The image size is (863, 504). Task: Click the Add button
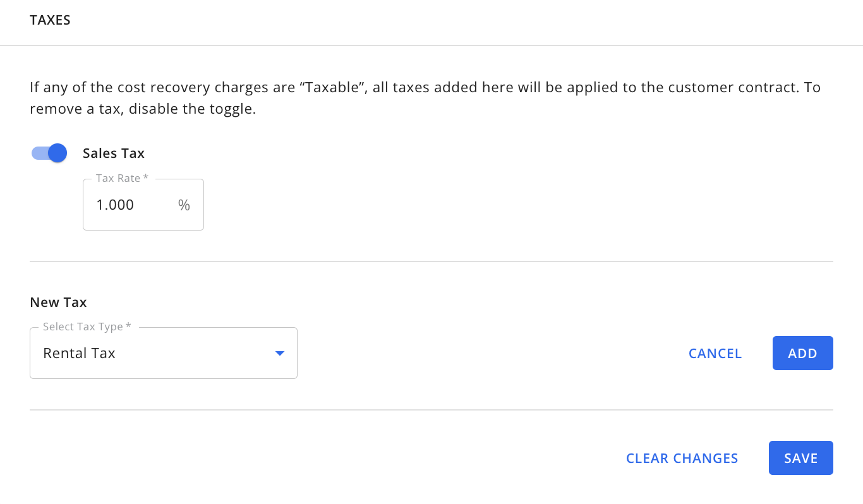[802, 353]
